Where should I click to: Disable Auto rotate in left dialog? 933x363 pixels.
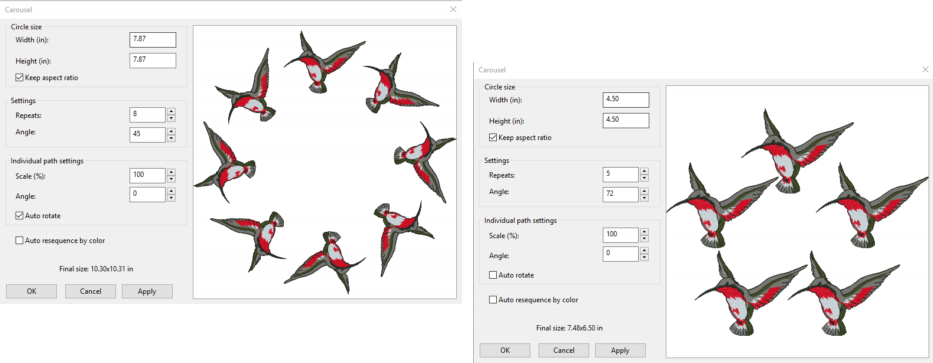coord(20,215)
